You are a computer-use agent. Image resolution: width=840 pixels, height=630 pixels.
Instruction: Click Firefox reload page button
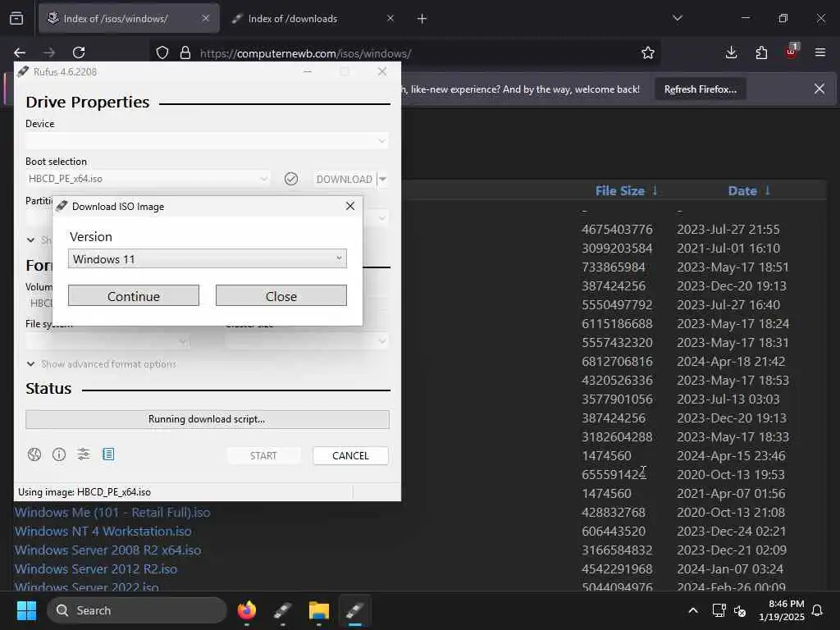click(79, 52)
